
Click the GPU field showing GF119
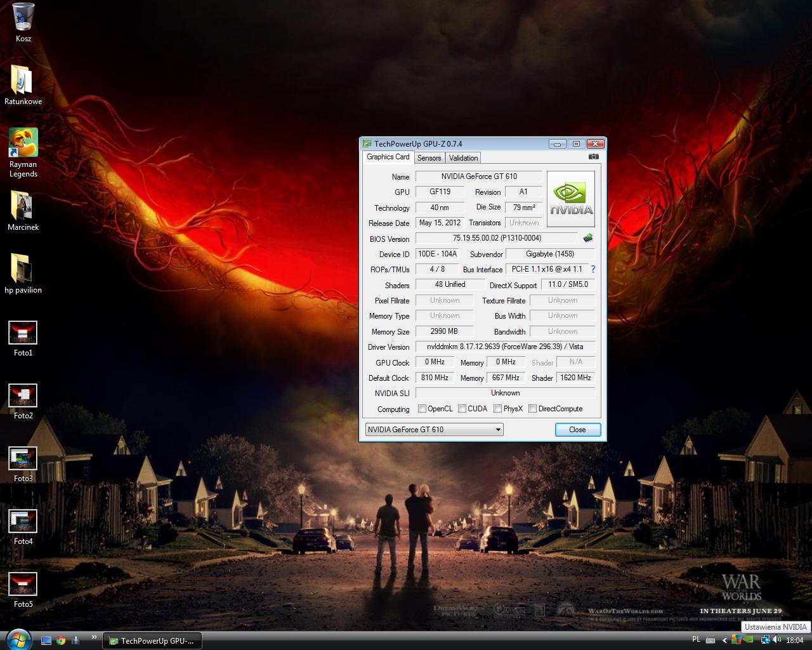(x=440, y=192)
